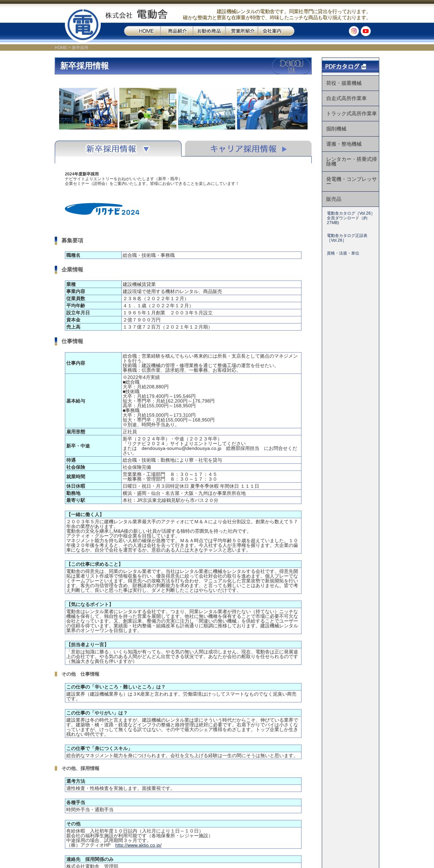
Task: Click the HOME breadcrumb link
Action: 61,48
